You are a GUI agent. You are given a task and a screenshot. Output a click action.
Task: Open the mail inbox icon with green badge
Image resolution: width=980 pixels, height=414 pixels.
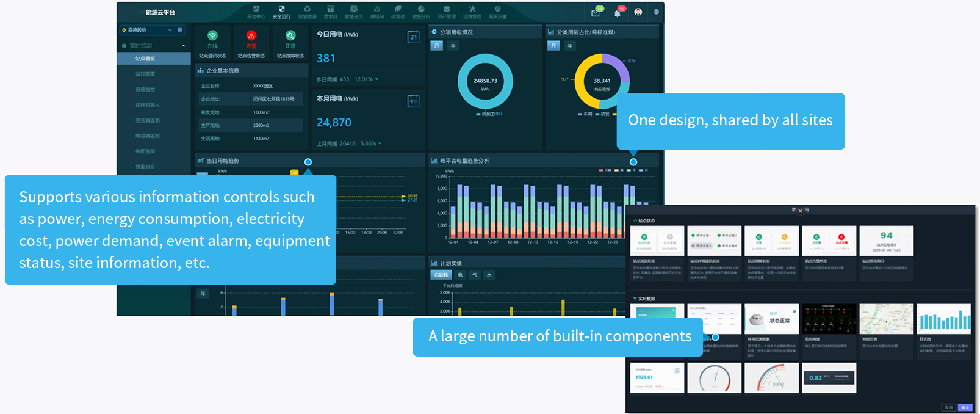point(596,13)
